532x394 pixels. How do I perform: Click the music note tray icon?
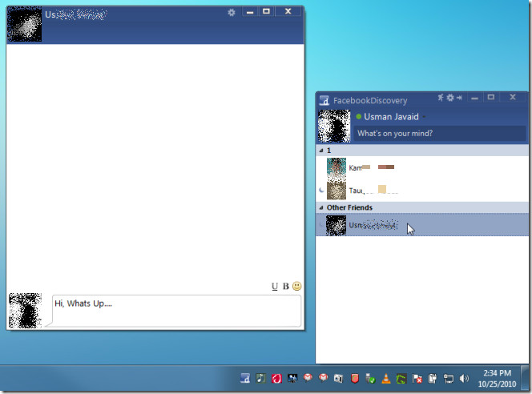point(260,378)
